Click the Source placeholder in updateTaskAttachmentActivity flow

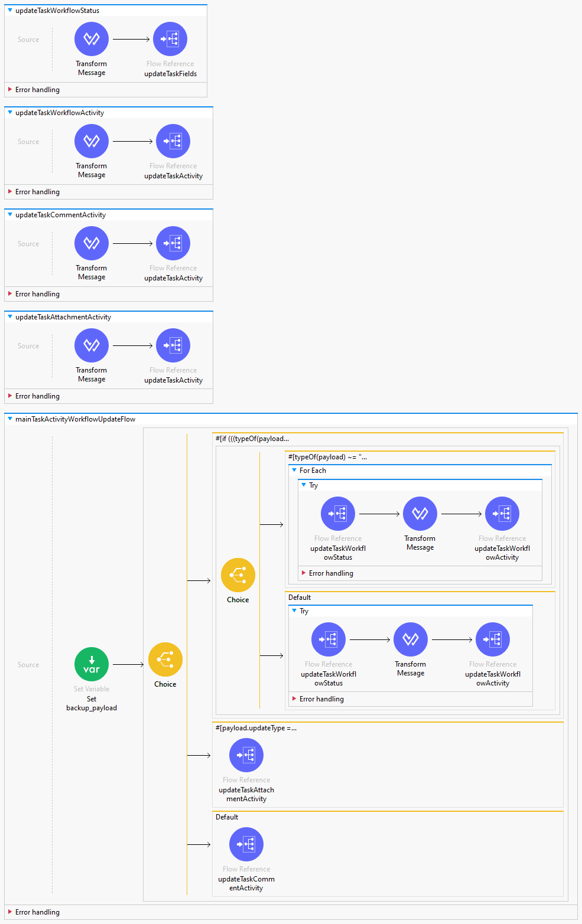(x=28, y=346)
